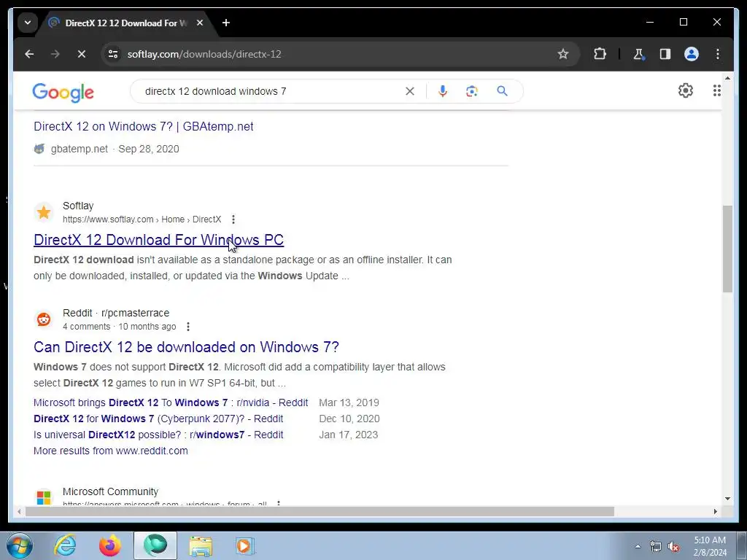Click the horizontal scrollbar thumb
The height and width of the screenshot is (560, 747).
coord(320,511)
